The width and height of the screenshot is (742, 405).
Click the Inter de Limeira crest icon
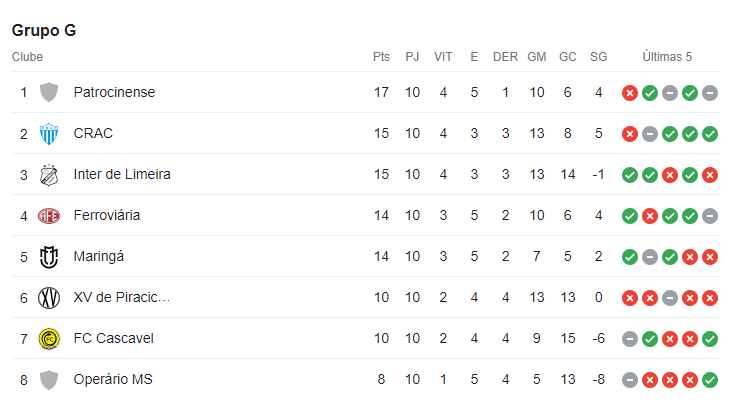[x=49, y=175]
